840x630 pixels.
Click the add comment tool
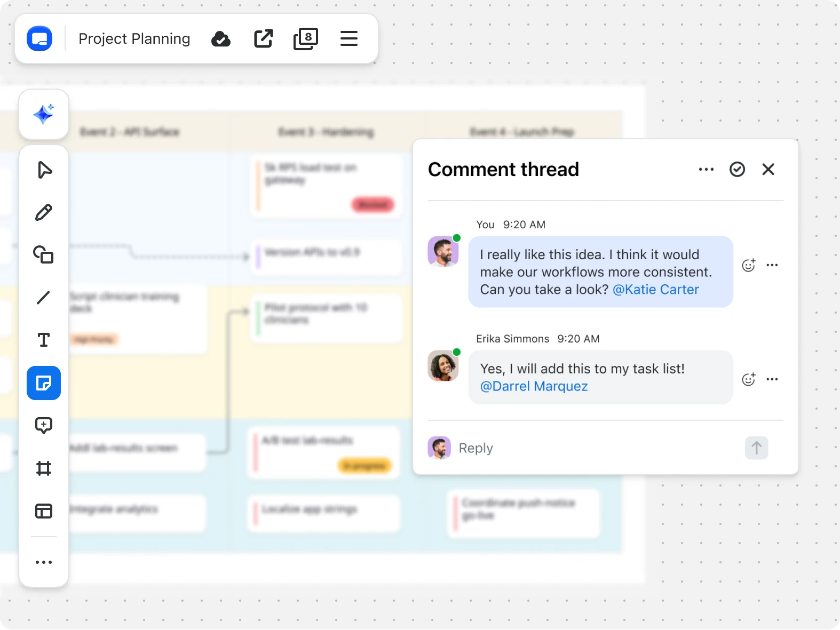pos(44,425)
